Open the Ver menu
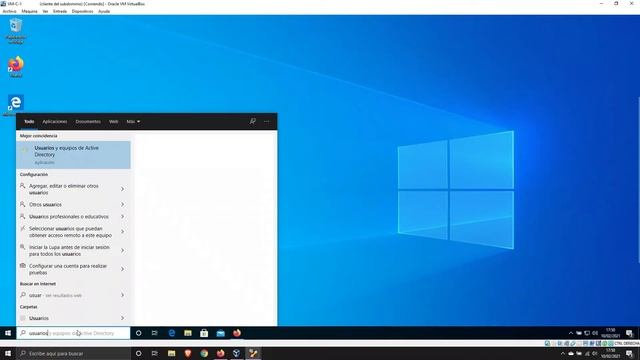This screenshot has width=640, height=360. click(x=45, y=11)
